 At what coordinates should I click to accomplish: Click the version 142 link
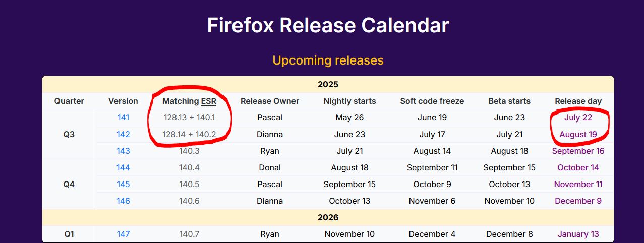[x=123, y=135]
